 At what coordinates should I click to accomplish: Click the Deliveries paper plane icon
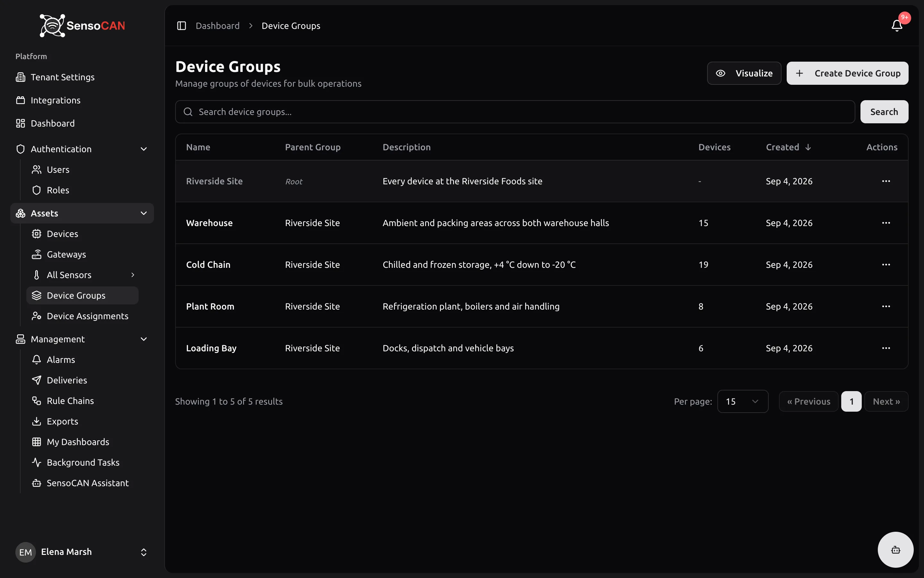click(x=37, y=381)
